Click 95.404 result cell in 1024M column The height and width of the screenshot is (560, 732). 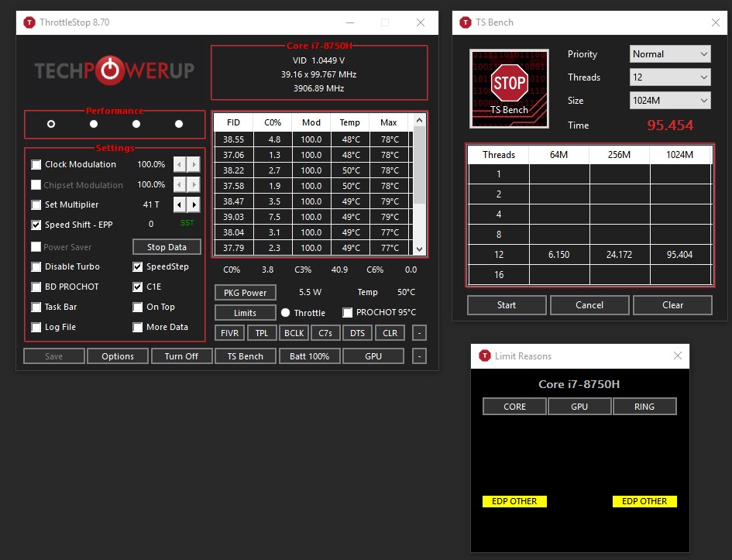680,255
